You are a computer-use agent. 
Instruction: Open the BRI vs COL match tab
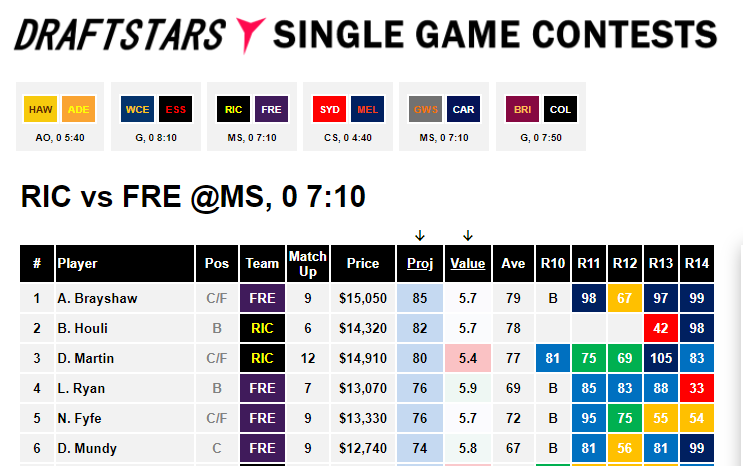(541, 117)
